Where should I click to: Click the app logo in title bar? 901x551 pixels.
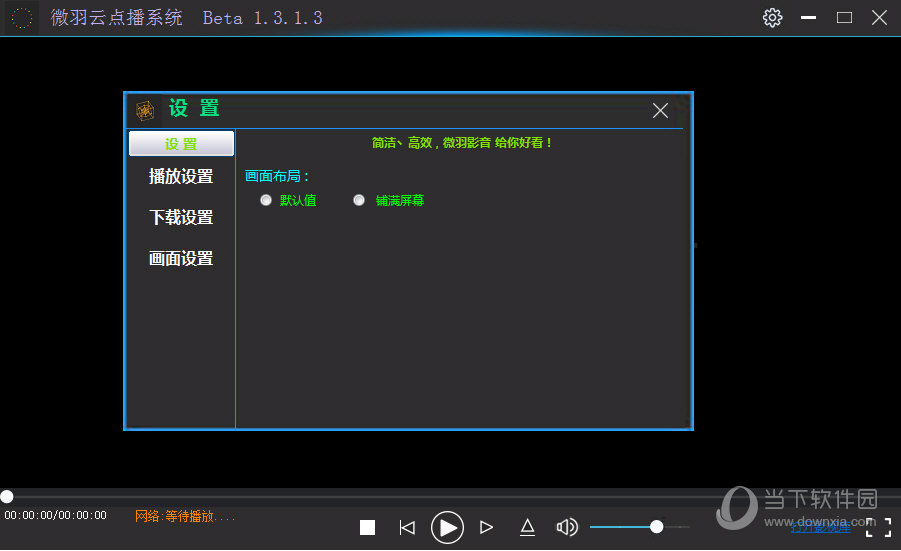(22, 18)
